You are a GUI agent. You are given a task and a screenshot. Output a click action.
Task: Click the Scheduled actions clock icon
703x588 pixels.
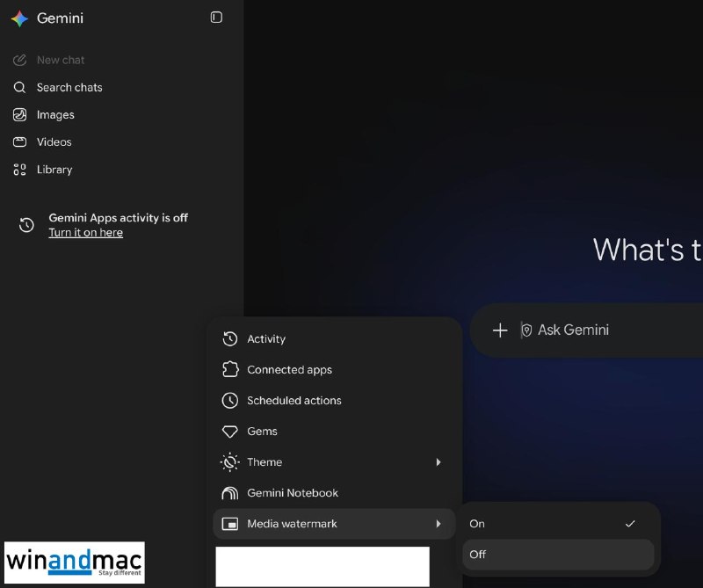(x=230, y=401)
